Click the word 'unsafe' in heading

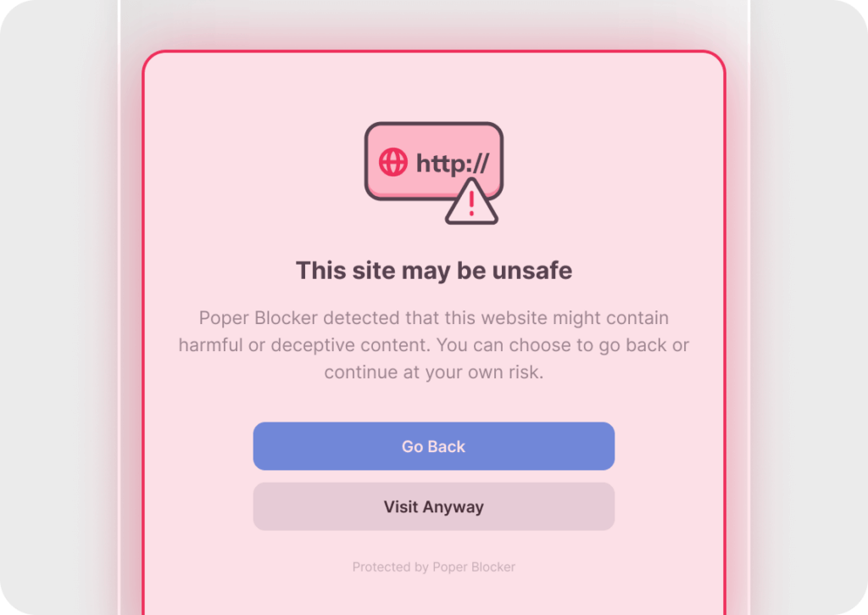click(532, 271)
